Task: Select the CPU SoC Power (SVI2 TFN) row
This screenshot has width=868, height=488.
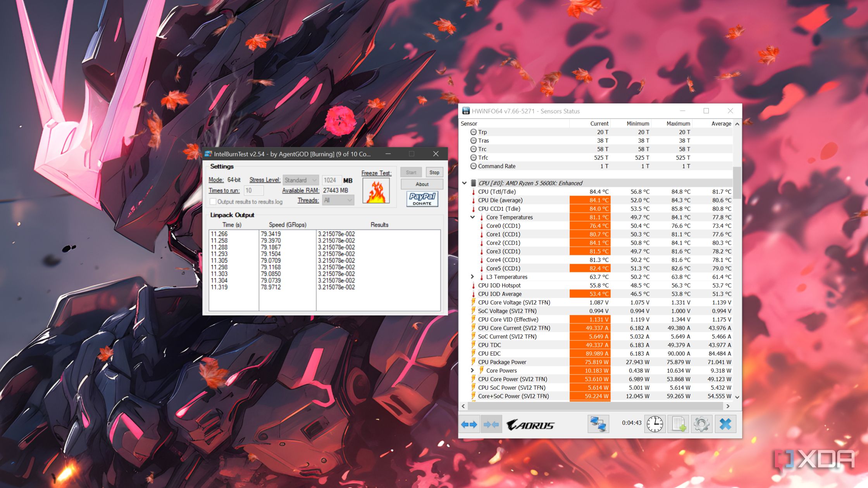Action: (596, 388)
